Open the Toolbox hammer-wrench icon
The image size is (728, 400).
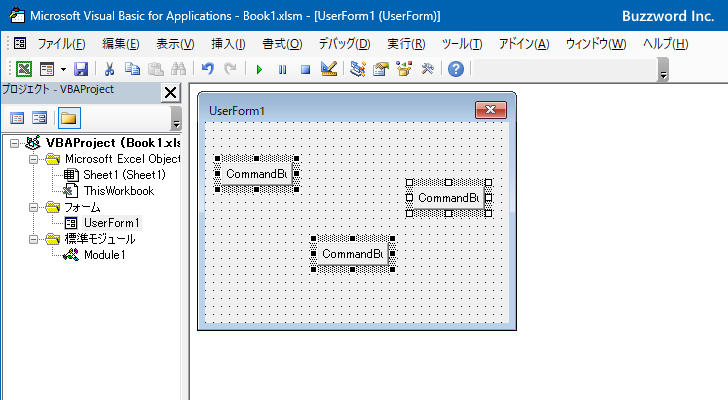point(427,69)
